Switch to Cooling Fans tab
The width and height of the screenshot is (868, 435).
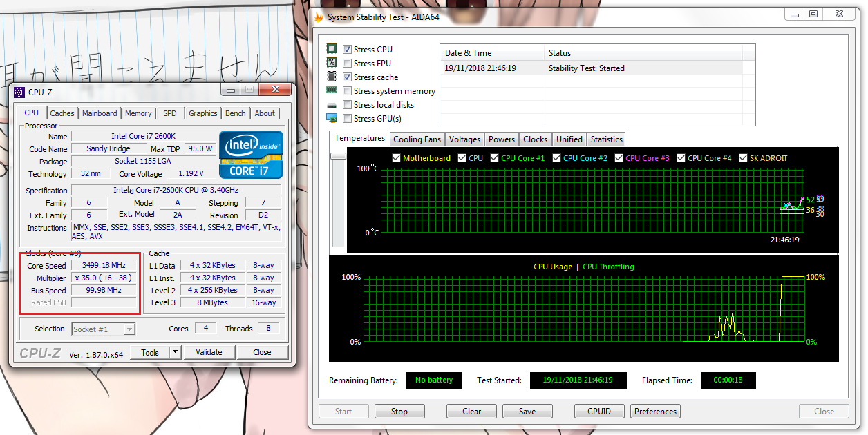click(417, 139)
